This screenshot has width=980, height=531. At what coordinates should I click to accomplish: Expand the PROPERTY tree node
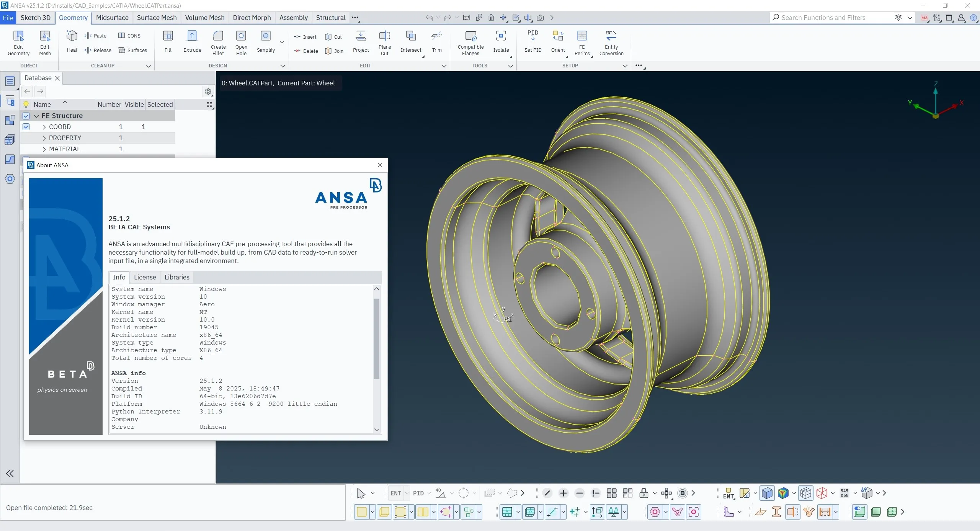[44, 138]
